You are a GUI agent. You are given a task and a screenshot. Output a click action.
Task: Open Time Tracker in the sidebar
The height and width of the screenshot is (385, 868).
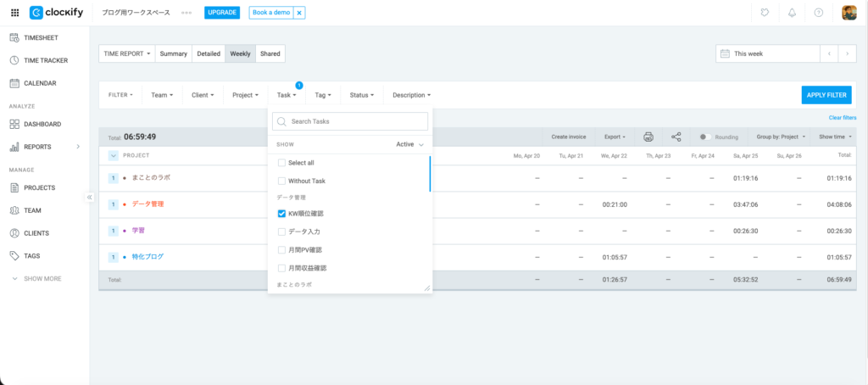pyautogui.click(x=45, y=60)
